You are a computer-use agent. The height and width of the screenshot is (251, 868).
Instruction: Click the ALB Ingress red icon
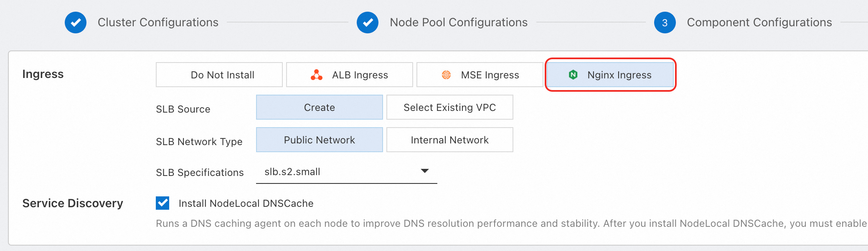pos(317,75)
